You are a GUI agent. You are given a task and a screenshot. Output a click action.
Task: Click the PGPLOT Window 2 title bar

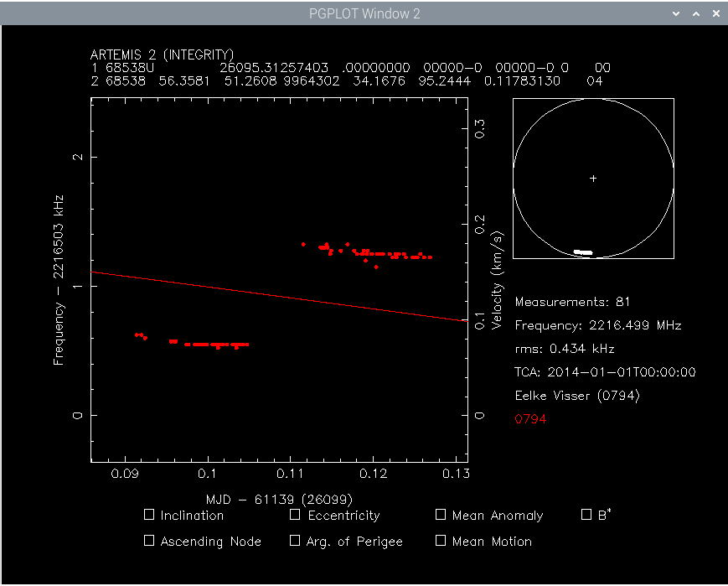point(364,13)
